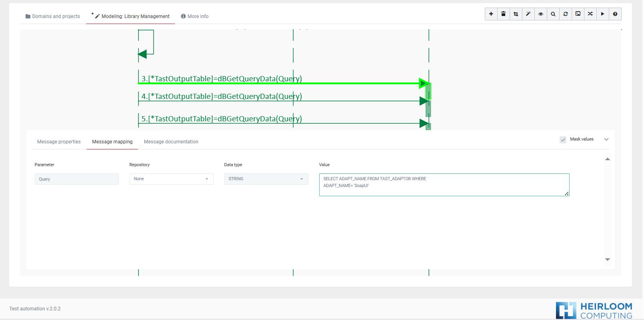
Task: Click the image picture icon
Action: 578,14
